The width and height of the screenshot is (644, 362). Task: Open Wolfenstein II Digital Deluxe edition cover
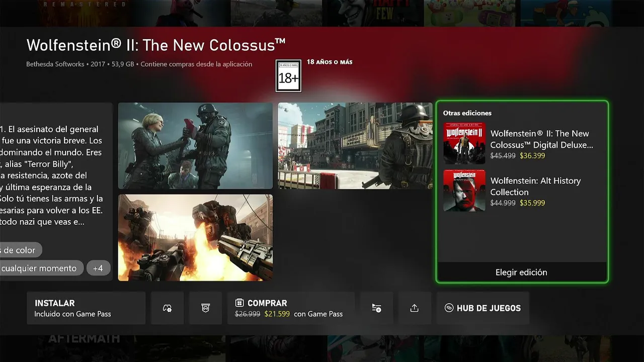point(464,143)
